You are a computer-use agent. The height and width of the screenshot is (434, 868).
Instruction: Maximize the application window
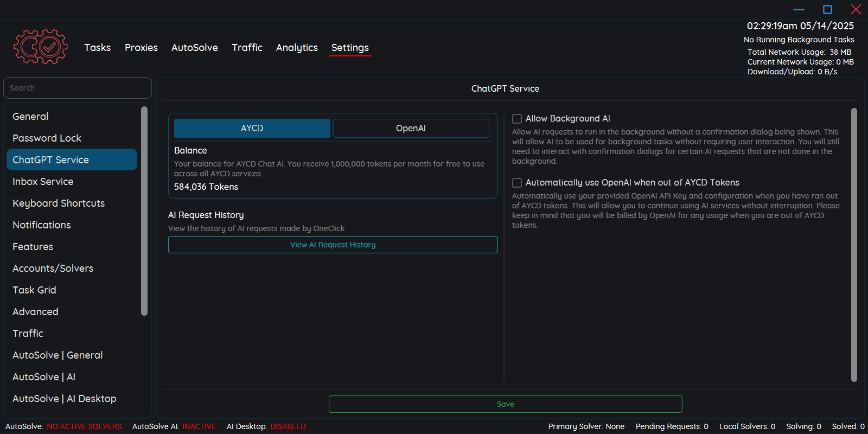pos(827,9)
